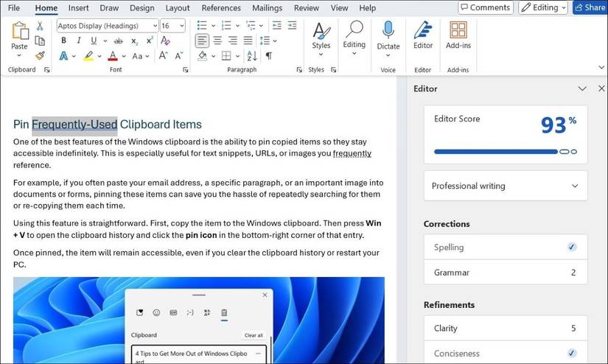This screenshot has height=364, width=608.
Task: Open the Review tab
Action: (x=307, y=8)
